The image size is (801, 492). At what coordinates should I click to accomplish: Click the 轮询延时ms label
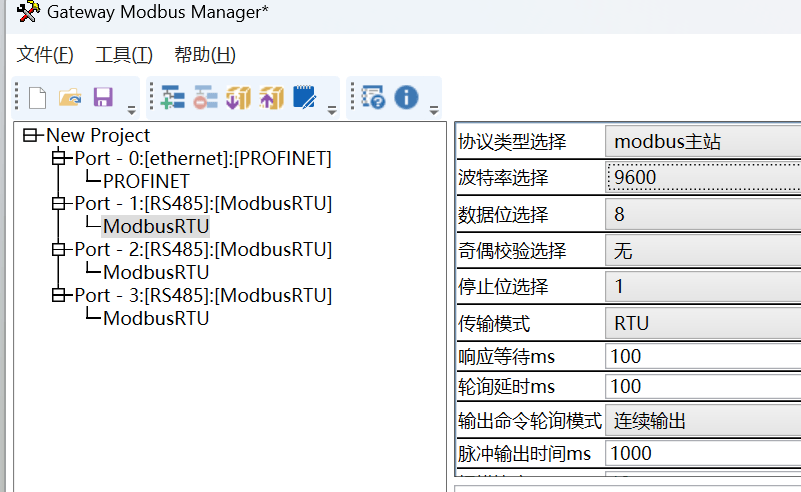[506, 386]
